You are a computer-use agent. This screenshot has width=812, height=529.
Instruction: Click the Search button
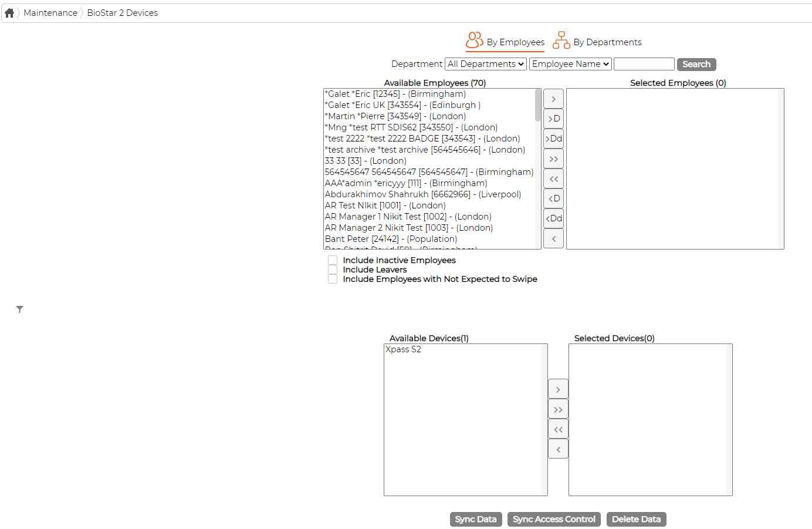(696, 64)
